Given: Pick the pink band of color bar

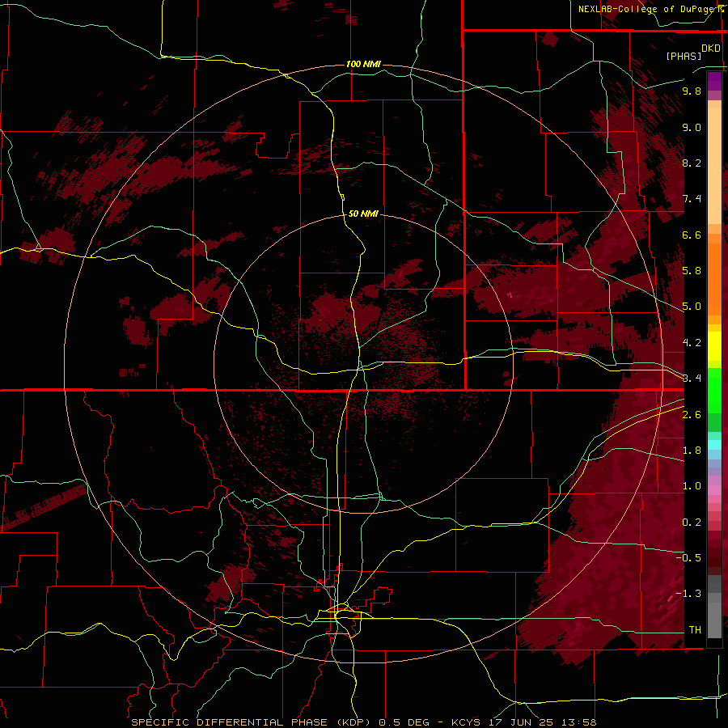Looking at the screenshot, I should coord(714,490).
